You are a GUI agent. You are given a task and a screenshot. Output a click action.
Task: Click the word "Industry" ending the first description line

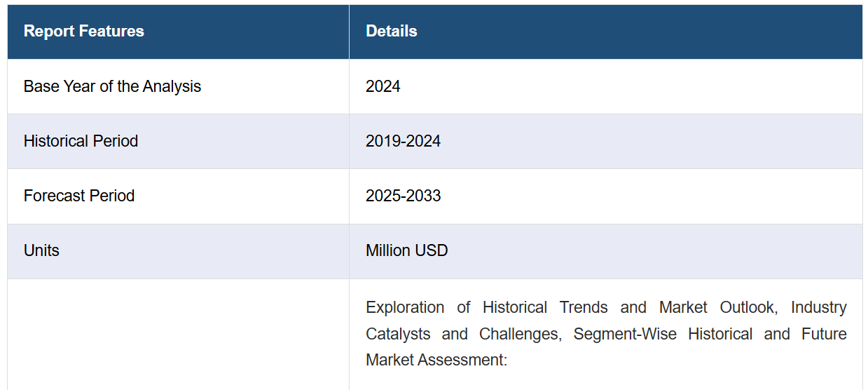tap(818, 307)
